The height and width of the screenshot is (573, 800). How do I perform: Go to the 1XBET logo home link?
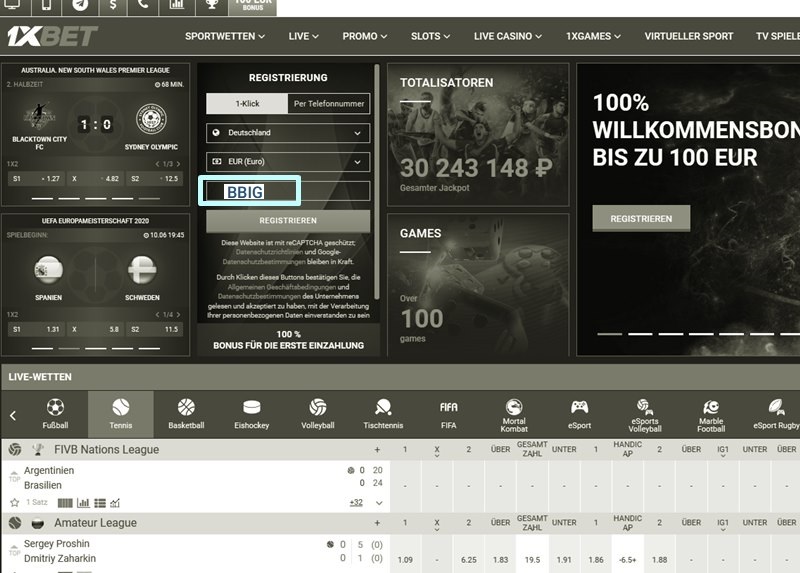53,36
